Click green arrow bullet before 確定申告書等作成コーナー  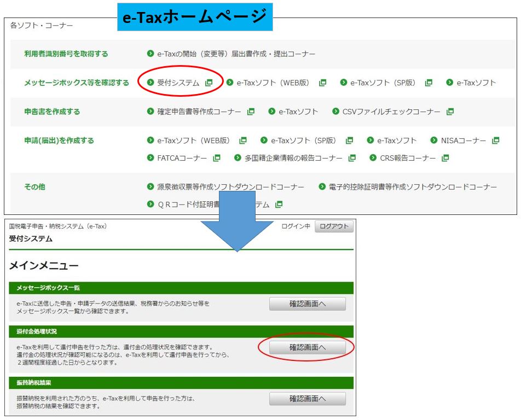150,111
